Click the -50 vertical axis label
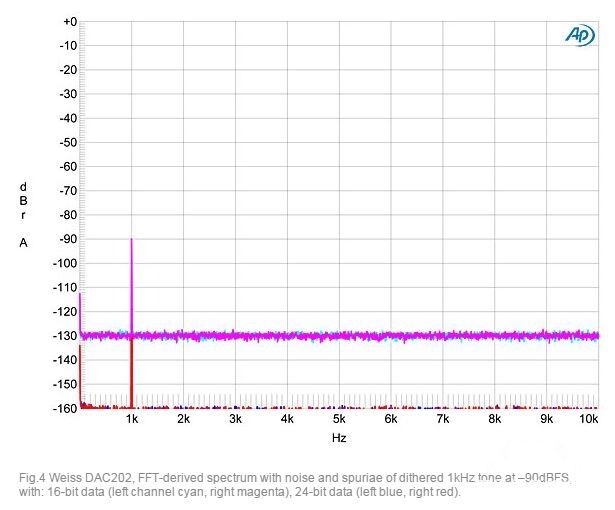 68,142
